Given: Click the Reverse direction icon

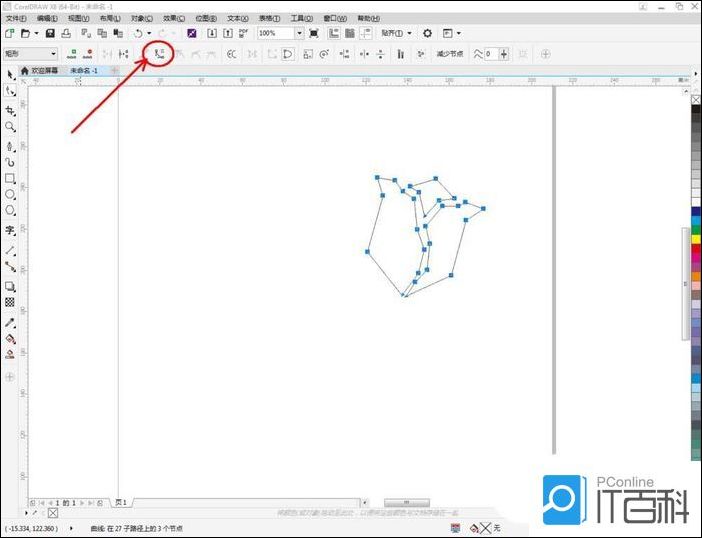Looking at the screenshot, I should [231, 54].
